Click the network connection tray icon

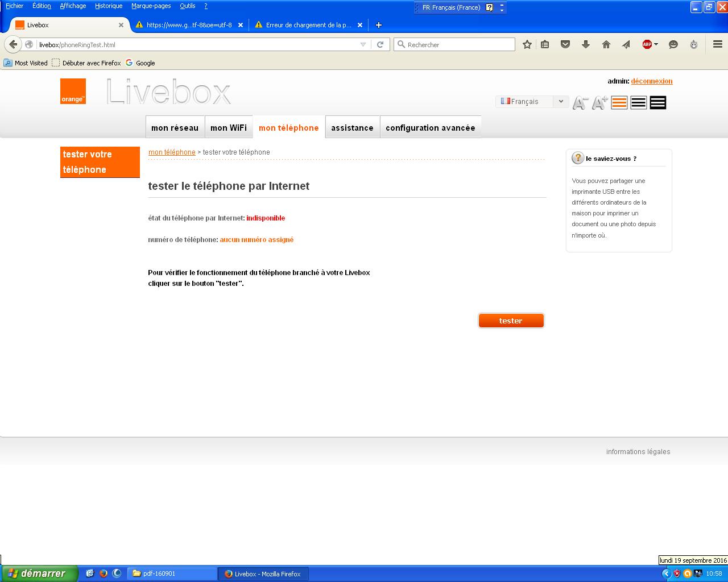(697, 573)
